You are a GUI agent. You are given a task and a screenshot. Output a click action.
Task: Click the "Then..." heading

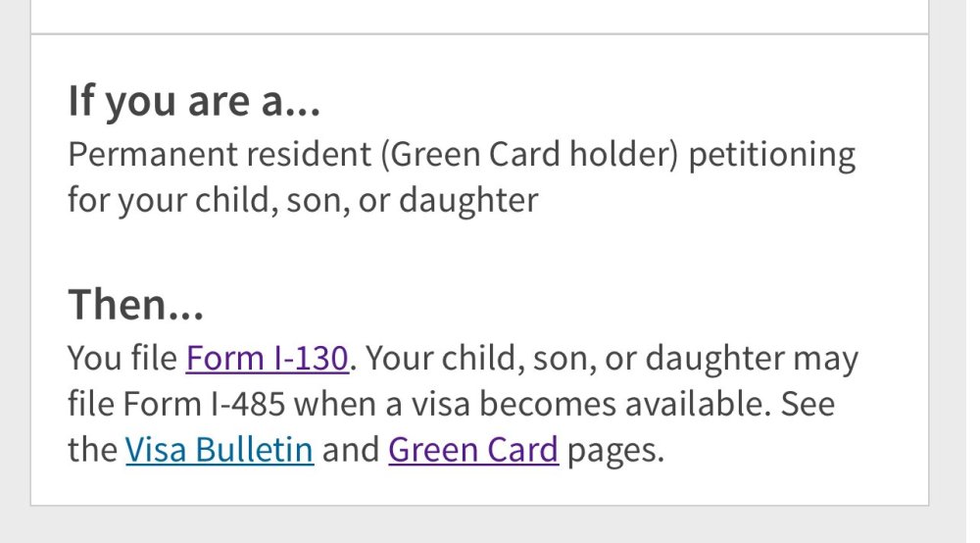pyautogui.click(x=136, y=306)
